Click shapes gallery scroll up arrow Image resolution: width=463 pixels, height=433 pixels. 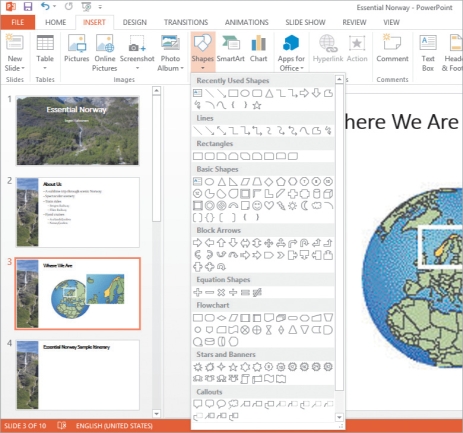tap(339, 79)
